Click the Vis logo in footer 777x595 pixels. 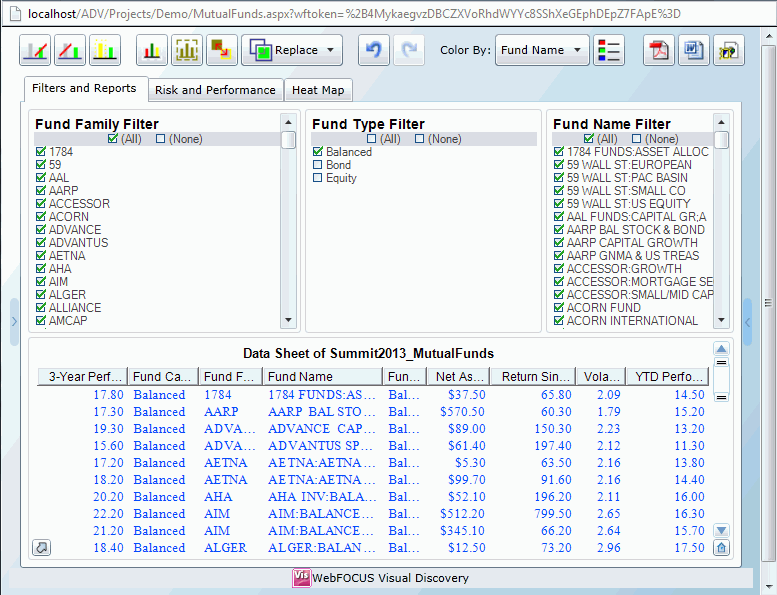tap(301, 577)
